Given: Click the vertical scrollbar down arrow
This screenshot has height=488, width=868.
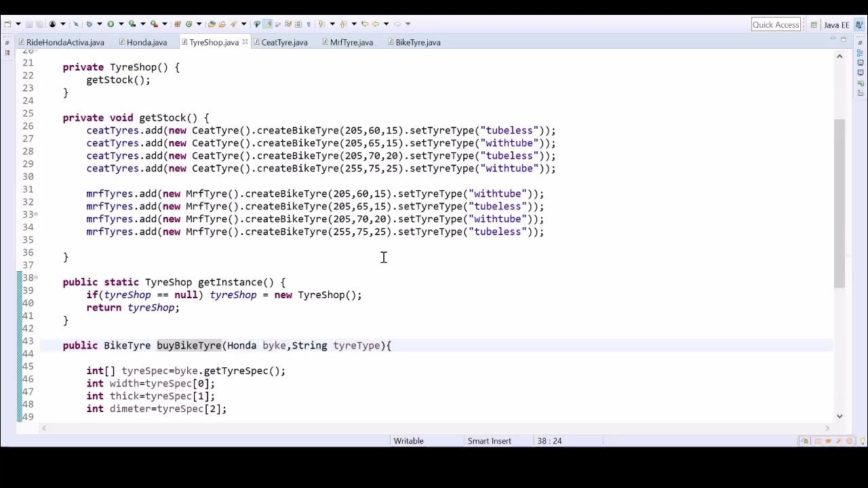Looking at the screenshot, I should [840, 416].
